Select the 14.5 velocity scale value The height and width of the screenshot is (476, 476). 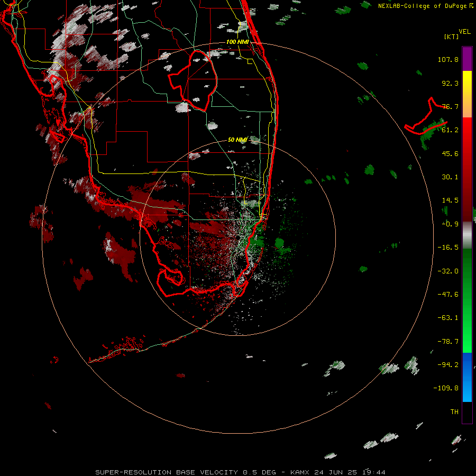pyautogui.click(x=450, y=200)
